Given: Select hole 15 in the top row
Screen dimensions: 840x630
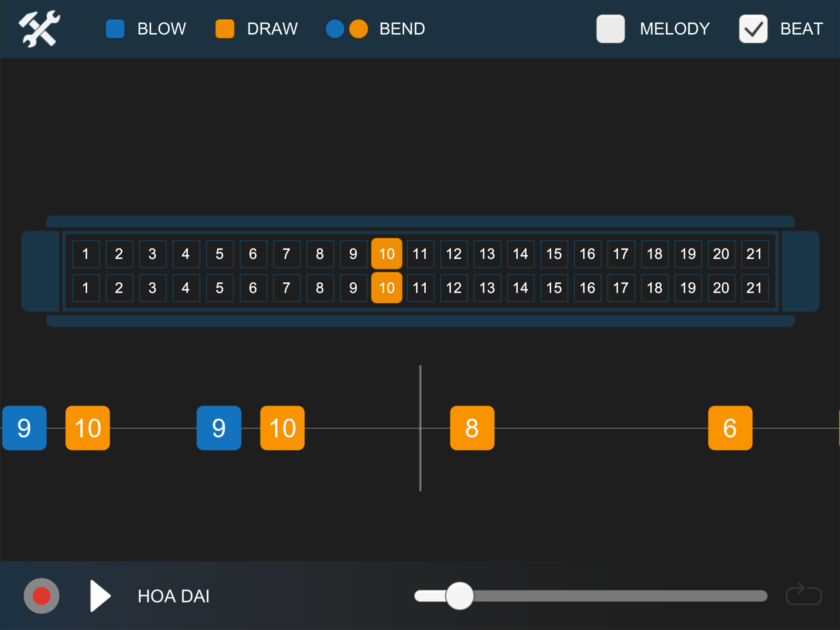Looking at the screenshot, I should coord(554,253).
